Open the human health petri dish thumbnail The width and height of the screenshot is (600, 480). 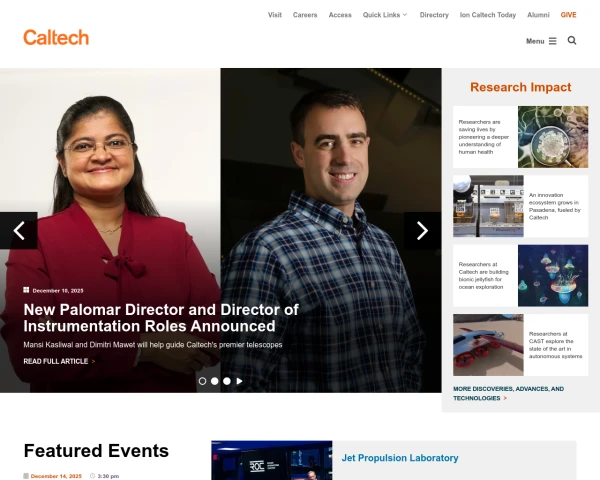point(553,137)
